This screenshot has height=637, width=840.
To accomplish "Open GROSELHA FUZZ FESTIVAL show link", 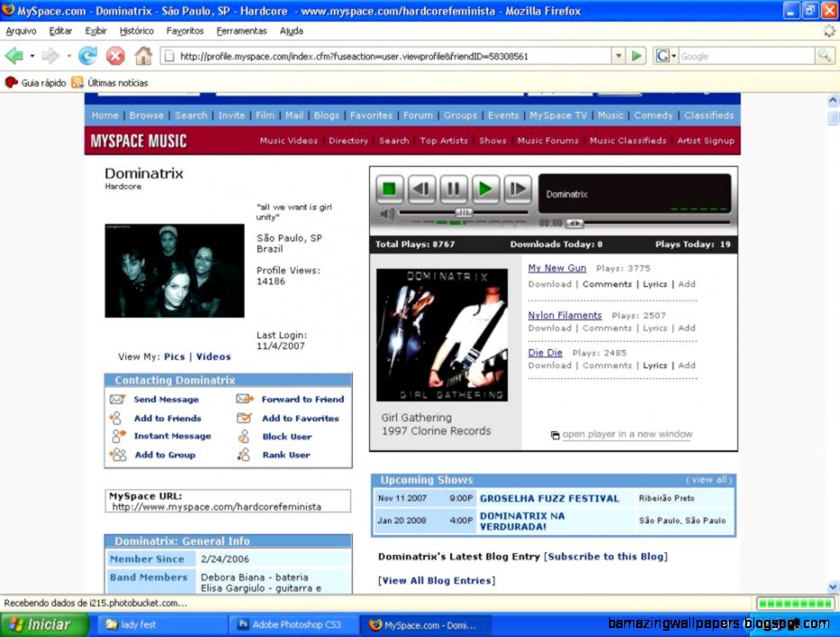I will pos(549,498).
